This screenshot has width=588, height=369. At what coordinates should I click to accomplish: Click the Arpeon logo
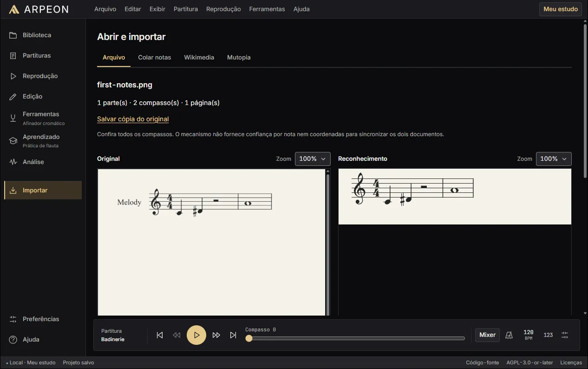pyautogui.click(x=39, y=9)
